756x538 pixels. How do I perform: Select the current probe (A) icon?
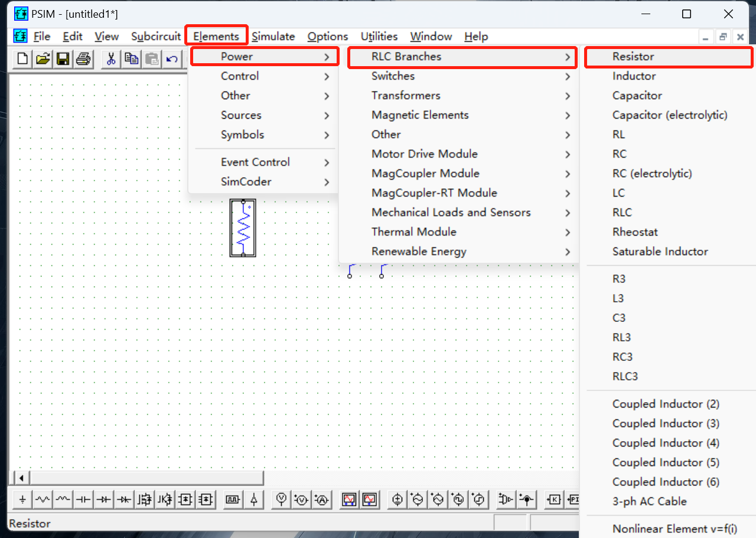(x=321, y=500)
